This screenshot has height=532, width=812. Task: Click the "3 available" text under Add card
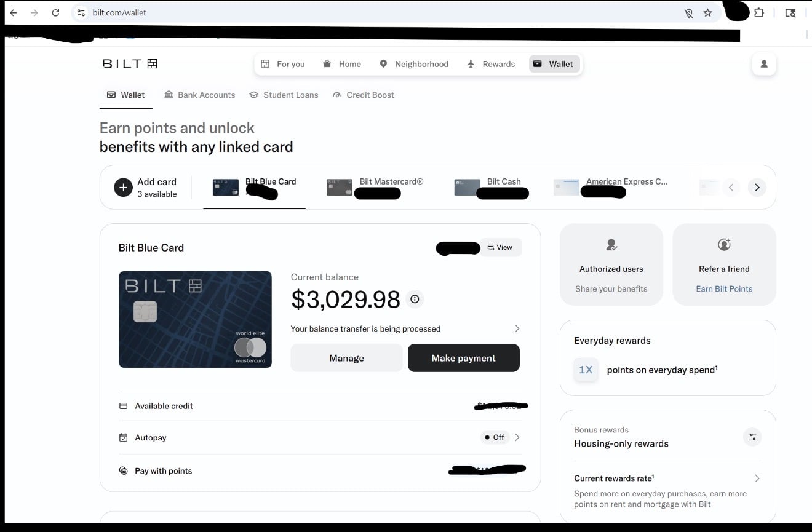[157, 194]
